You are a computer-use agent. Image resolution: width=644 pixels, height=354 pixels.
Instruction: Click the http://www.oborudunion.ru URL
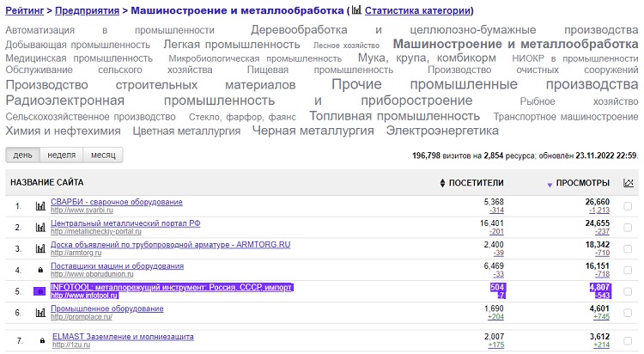(x=92, y=274)
